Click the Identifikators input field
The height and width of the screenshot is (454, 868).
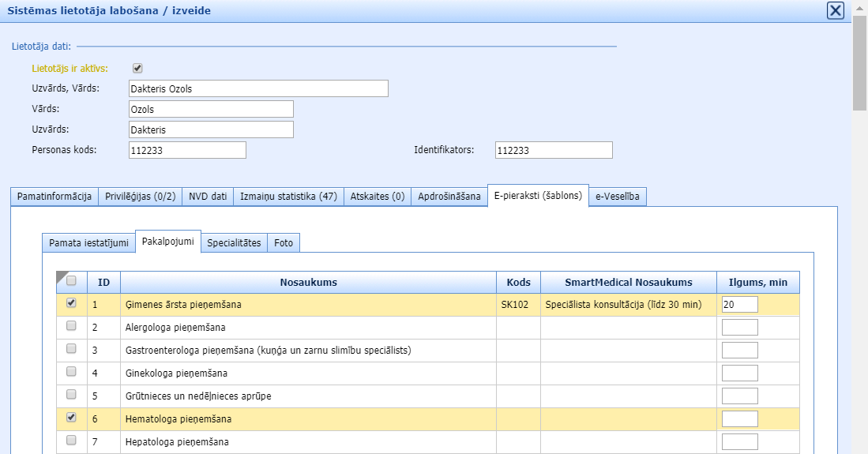coord(554,150)
